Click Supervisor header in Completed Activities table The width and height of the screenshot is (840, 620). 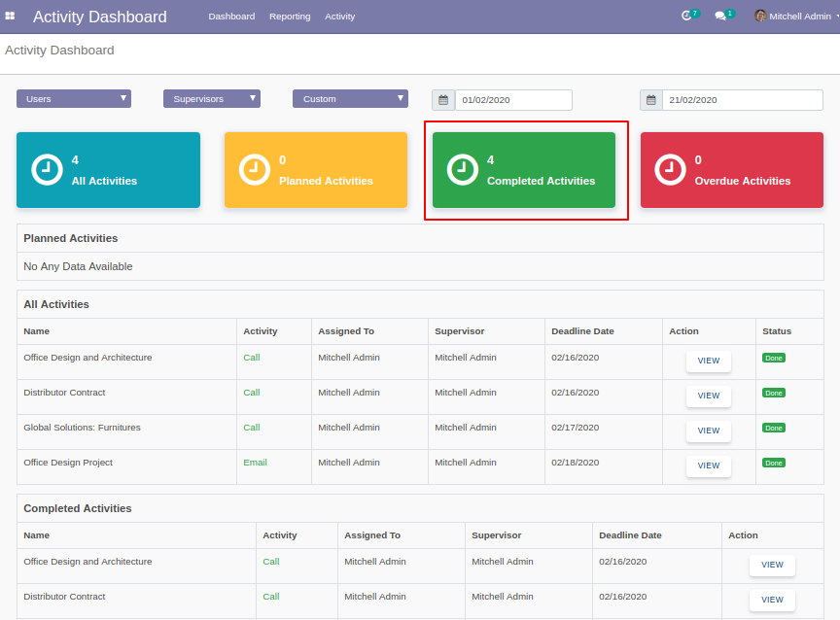(497, 534)
